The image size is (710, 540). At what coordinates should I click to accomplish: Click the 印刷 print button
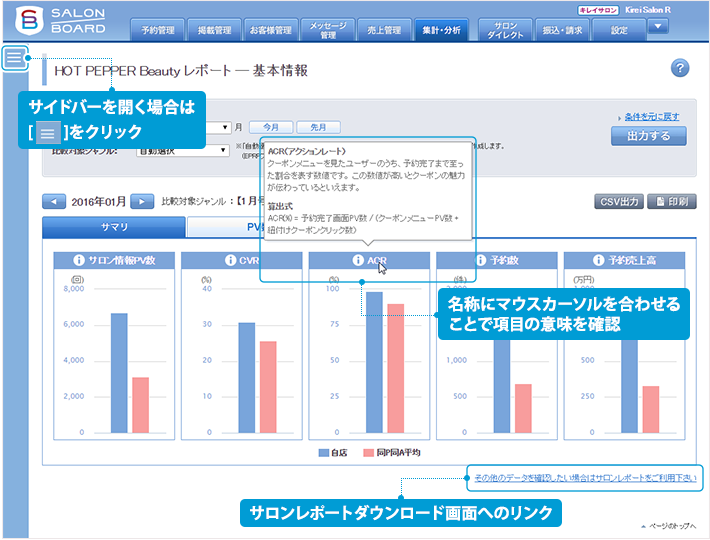pos(670,201)
